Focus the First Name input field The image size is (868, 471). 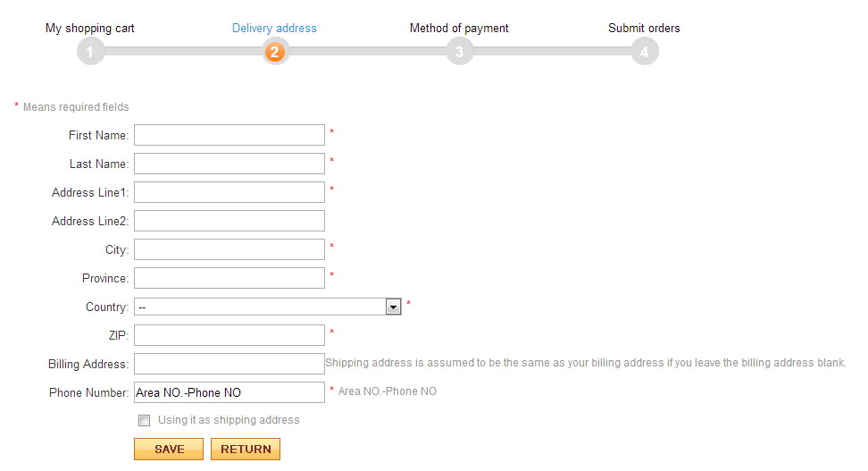(x=230, y=135)
